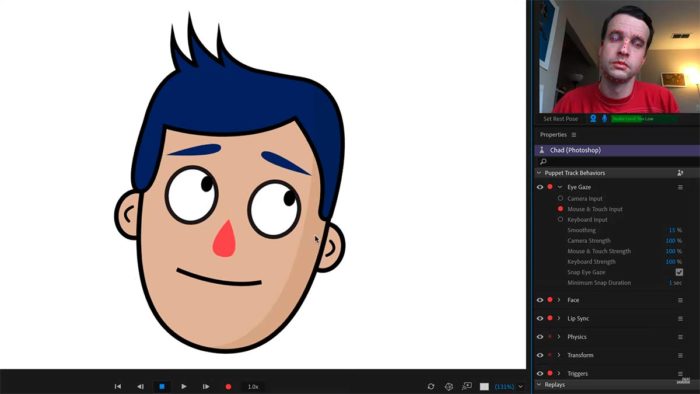Collapse the Replays section
Screen dimensions: 700x394
(539, 384)
